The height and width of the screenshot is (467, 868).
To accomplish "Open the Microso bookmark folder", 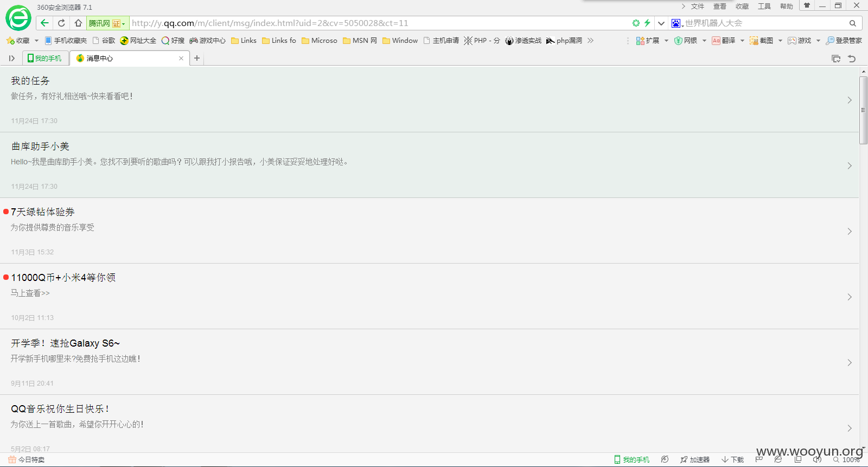I will pos(320,41).
